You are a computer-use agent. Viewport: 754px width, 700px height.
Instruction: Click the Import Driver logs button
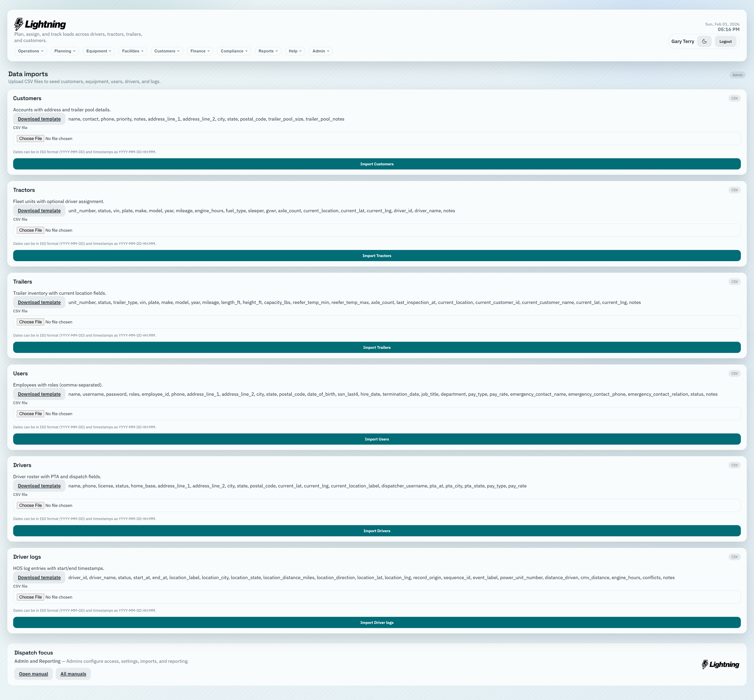[x=377, y=622]
